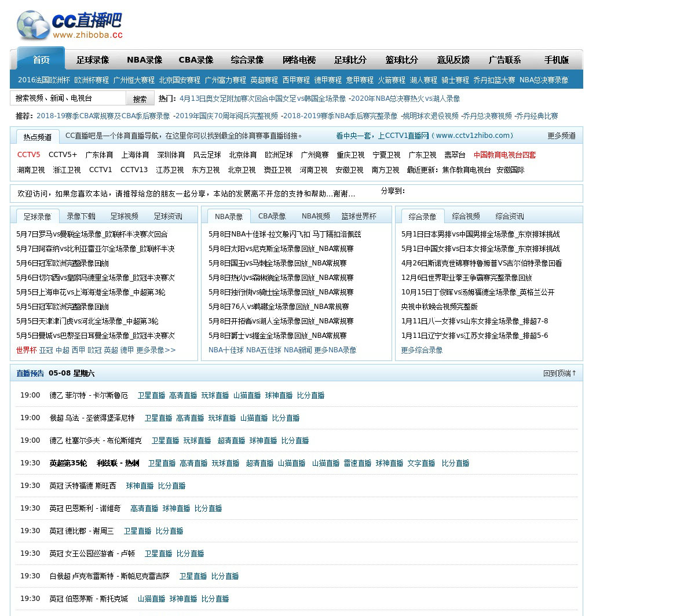
Task: Click the CC直播吧 site logo
Action: pos(69,25)
